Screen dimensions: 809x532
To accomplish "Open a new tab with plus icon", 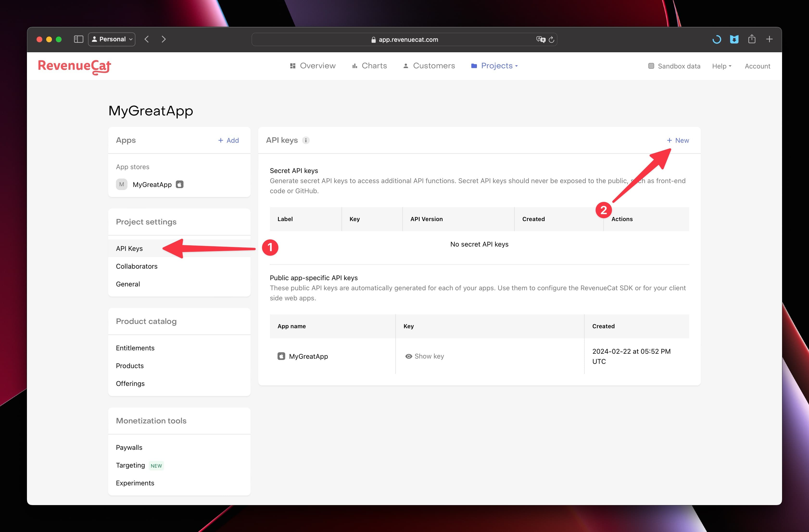I will click(769, 39).
